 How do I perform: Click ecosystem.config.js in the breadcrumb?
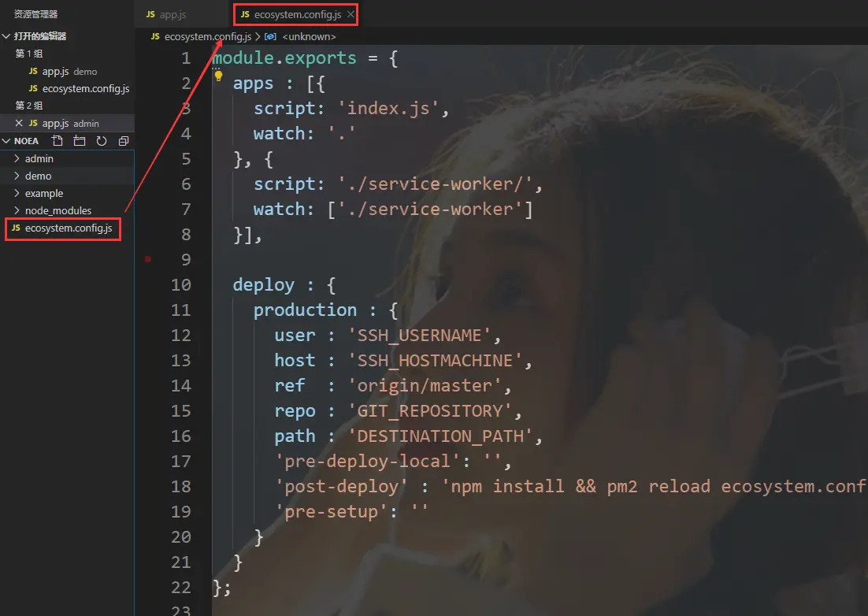208,36
